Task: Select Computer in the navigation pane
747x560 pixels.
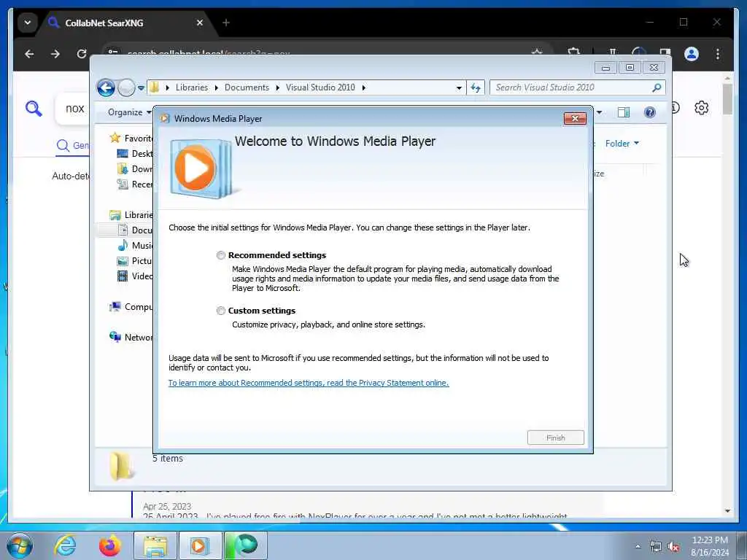Action: point(131,307)
